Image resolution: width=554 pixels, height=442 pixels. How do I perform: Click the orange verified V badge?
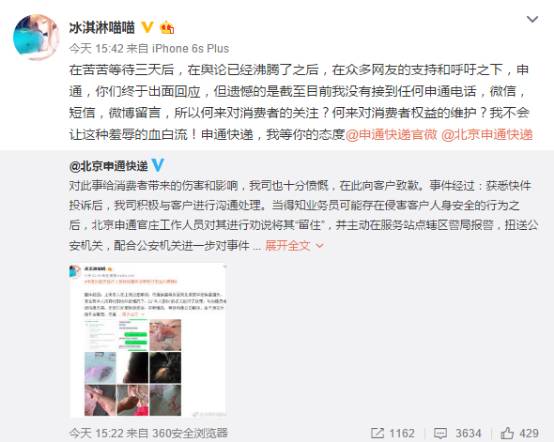click(x=147, y=27)
